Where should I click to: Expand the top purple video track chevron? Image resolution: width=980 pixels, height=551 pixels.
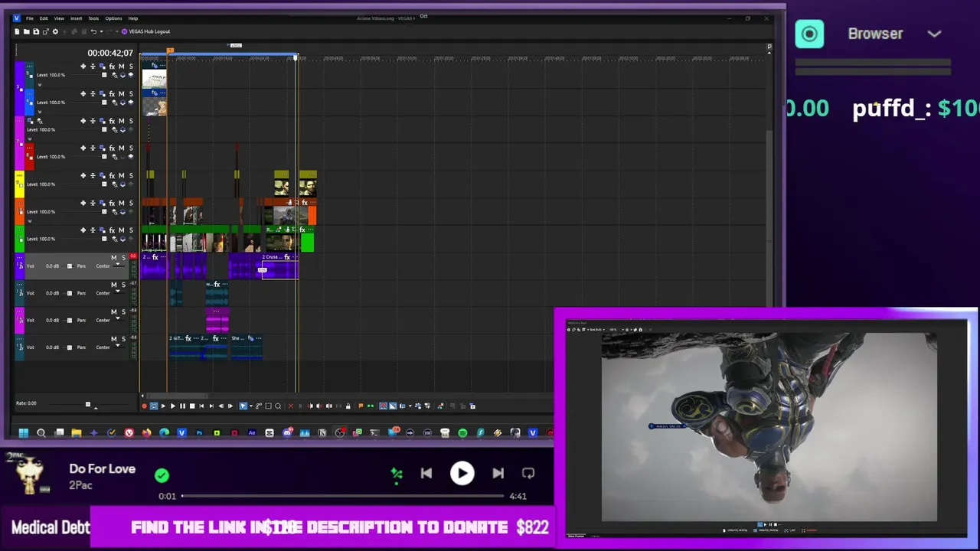[x=40, y=84]
